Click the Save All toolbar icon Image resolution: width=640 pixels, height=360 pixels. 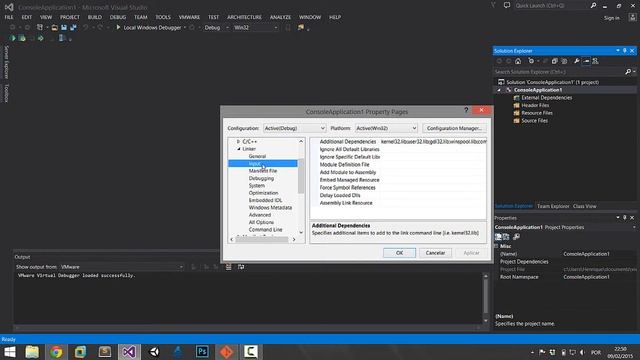click(x=73, y=27)
